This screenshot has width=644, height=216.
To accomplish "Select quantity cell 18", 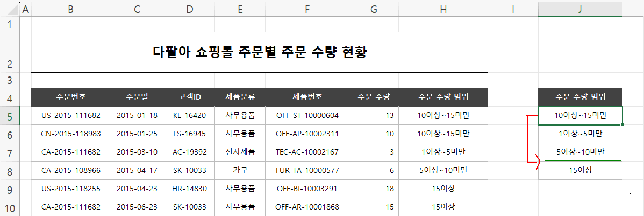I will (x=374, y=189).
